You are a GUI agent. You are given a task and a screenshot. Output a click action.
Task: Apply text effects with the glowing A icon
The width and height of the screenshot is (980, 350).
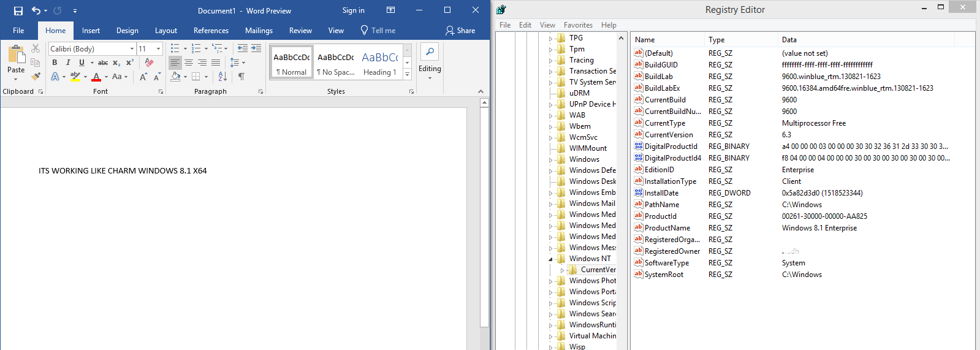tap(55, 77)
